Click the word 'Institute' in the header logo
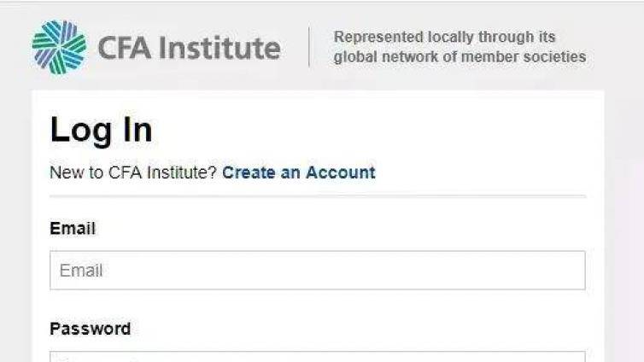The image size is (644, 362). [x=220, y=48]
